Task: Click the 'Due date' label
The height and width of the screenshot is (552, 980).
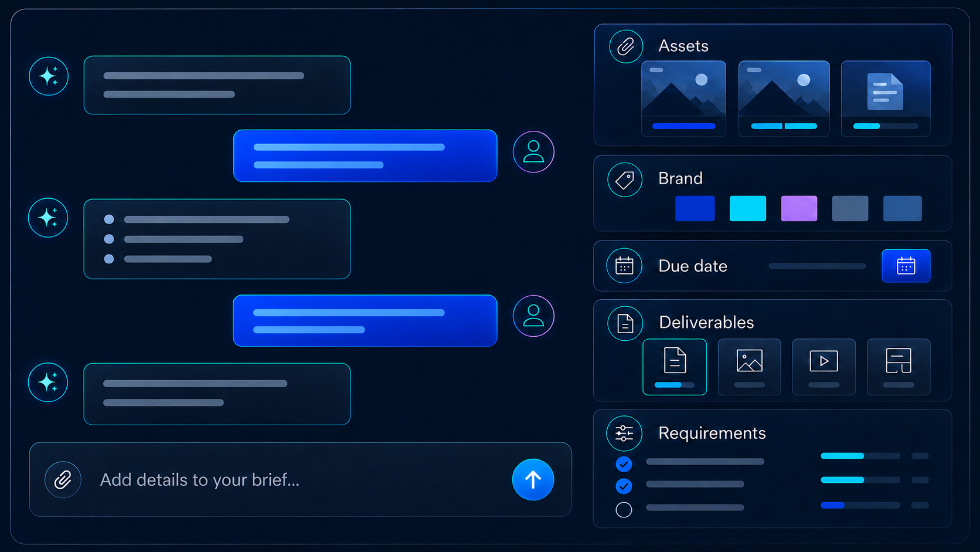Action: 693,266
